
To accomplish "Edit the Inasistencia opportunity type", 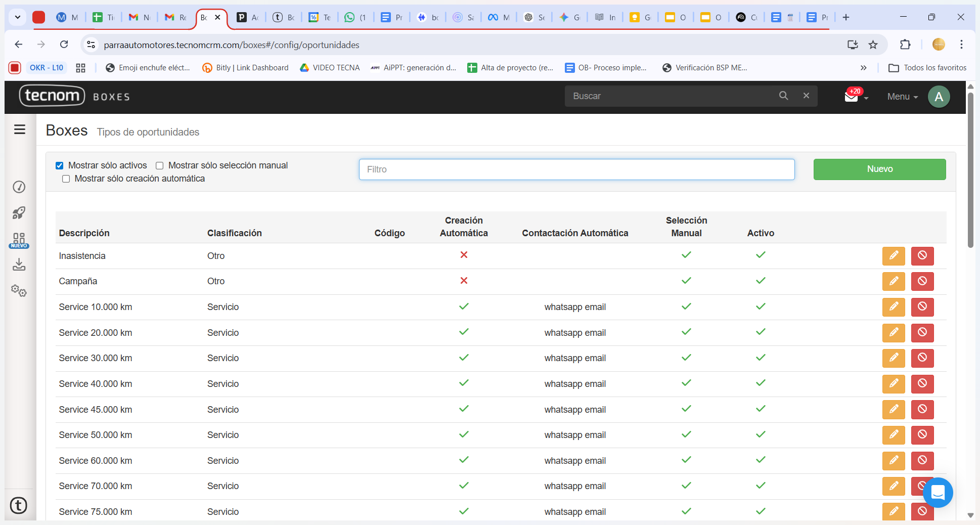I will (893, 256).
